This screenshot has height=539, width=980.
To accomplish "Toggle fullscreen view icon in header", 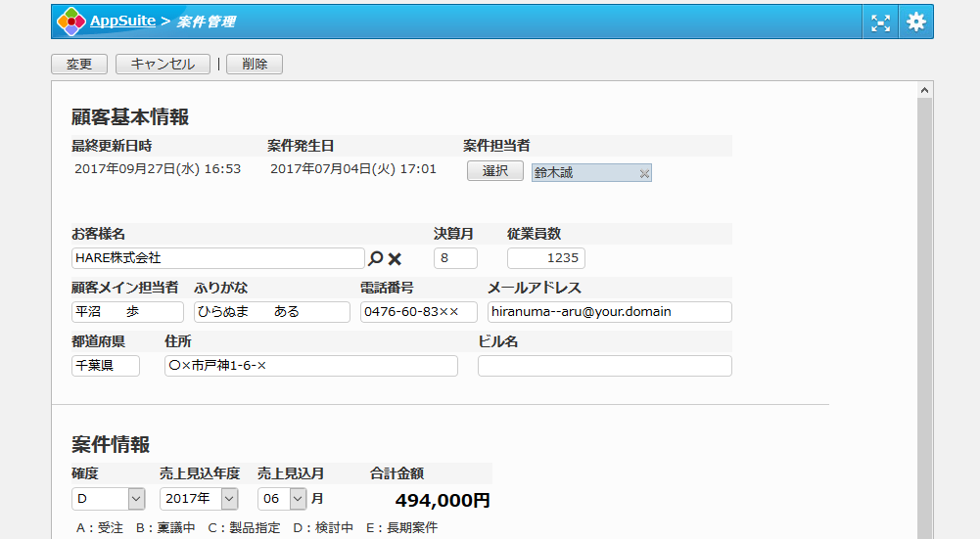I will 880,22.
